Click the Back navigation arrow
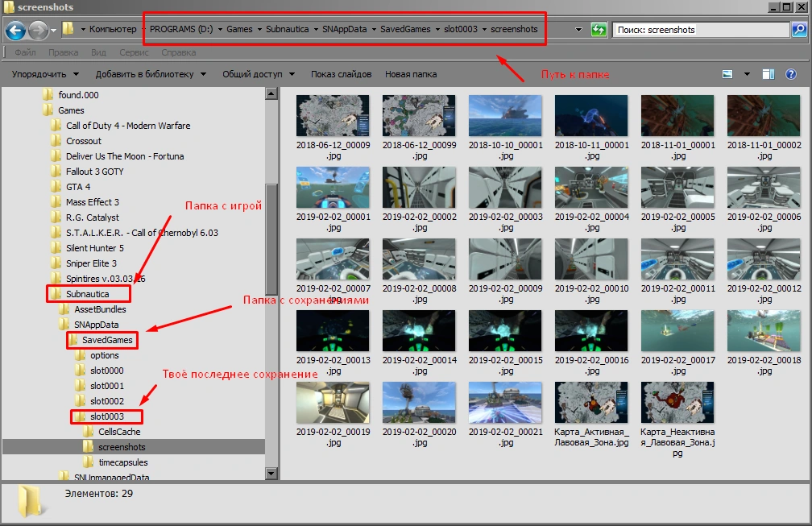 (x=15, y=30)
